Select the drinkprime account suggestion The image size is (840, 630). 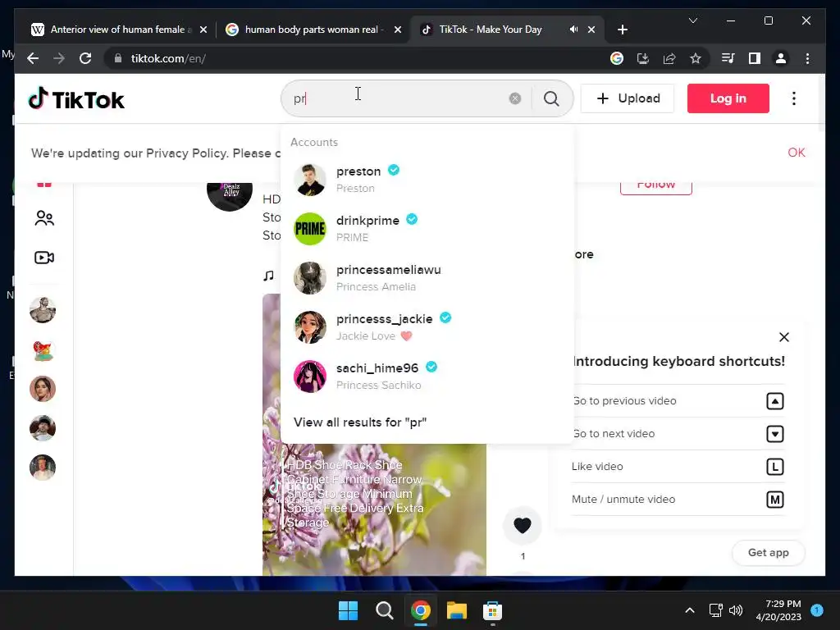click(427, 229)
